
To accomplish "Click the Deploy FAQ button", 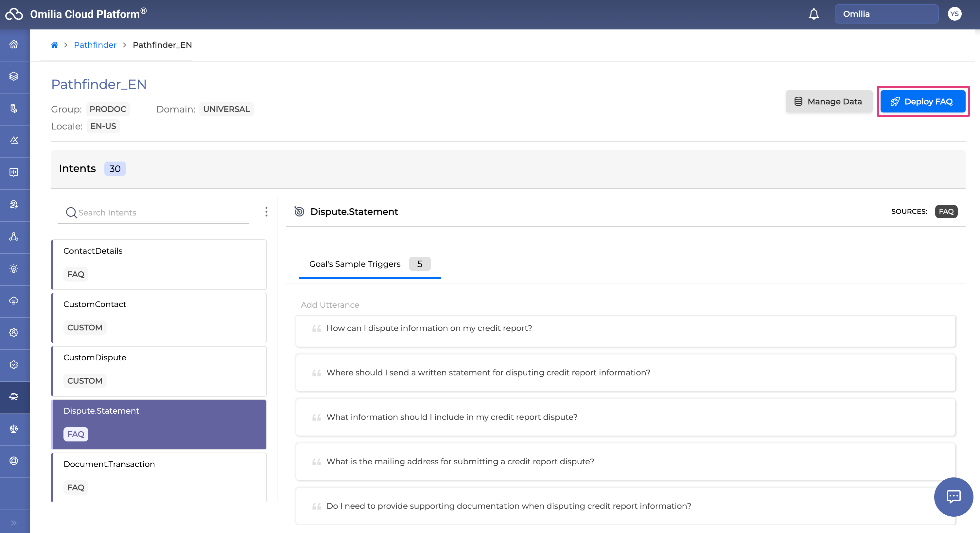I will 922,102.
